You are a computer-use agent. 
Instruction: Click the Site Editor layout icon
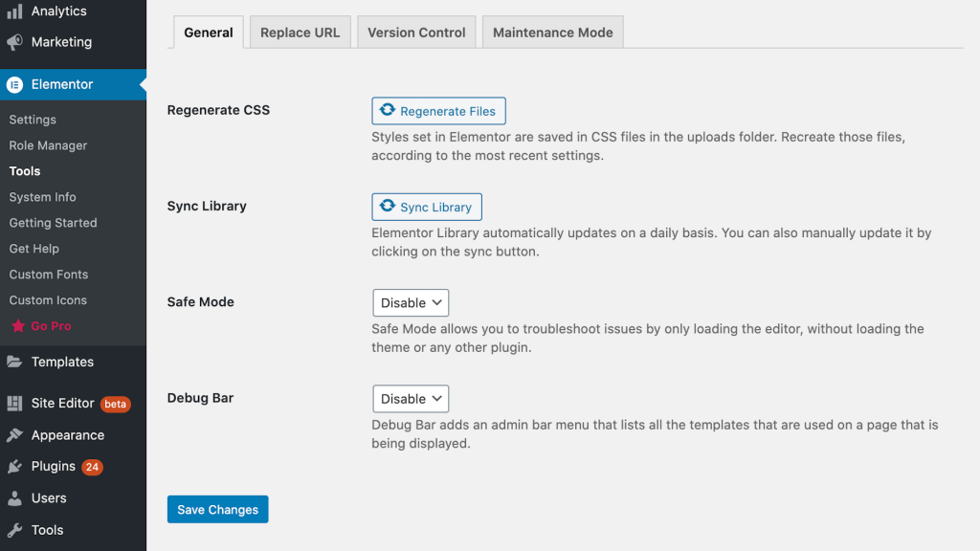point(14,403)
